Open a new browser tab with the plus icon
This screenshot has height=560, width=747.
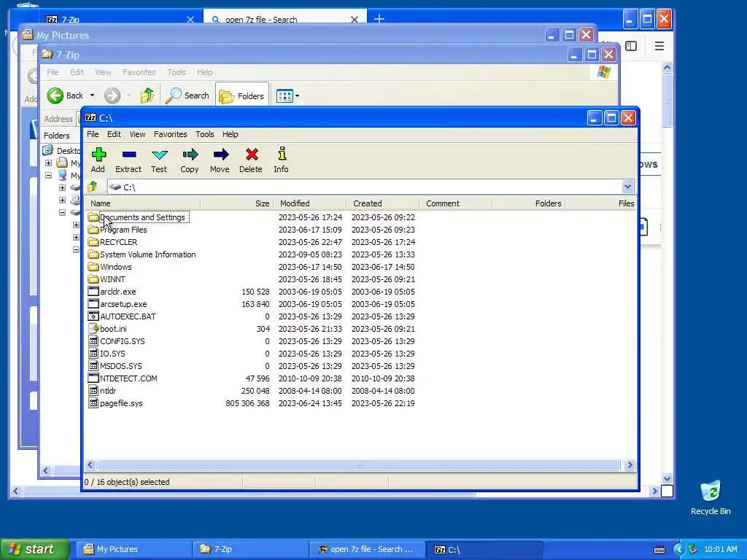(x=379, y=18)
